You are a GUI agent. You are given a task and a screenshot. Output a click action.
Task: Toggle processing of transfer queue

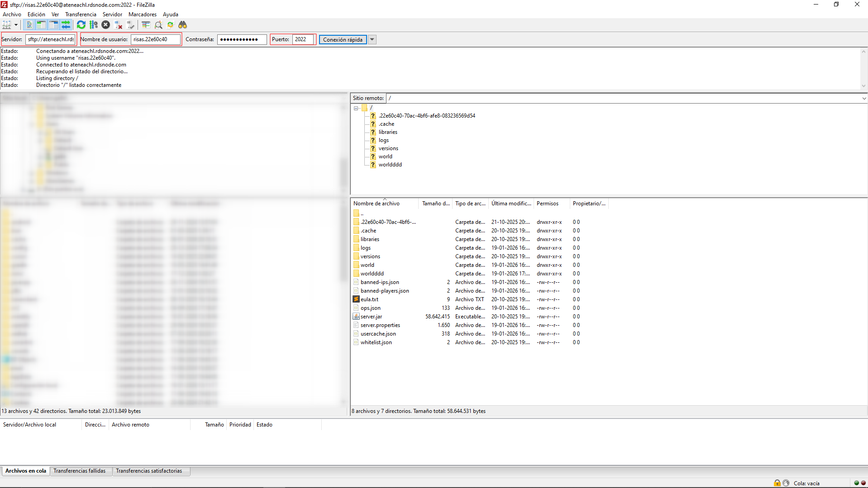pyautogui.click(x=93, y=25)
